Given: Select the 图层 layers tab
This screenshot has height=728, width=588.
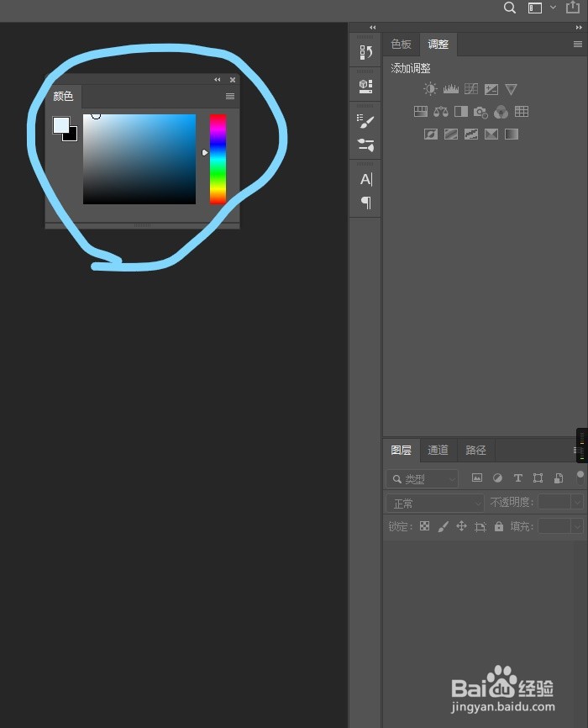Looking at the screenshot, I should pyautogui.click(x=401, y=450).
